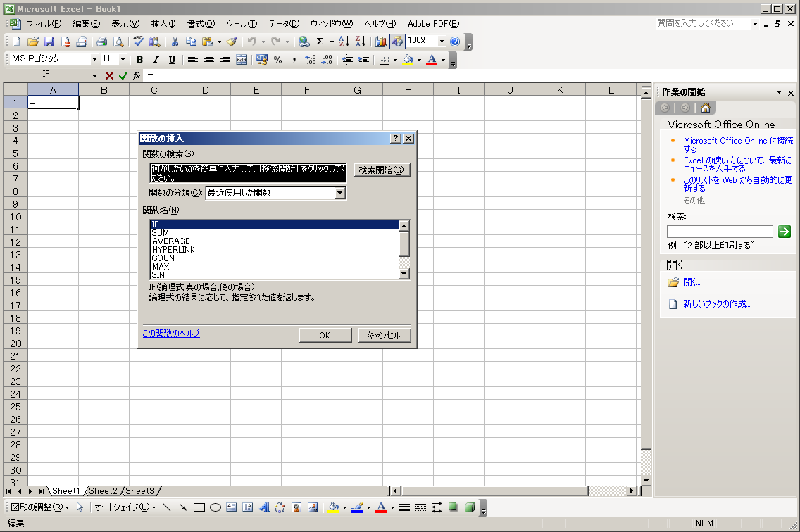Click the Format Painter brush icon
The height and width of the screenshot is (532, 800).
pyautogui.click(x=232, y=42)
